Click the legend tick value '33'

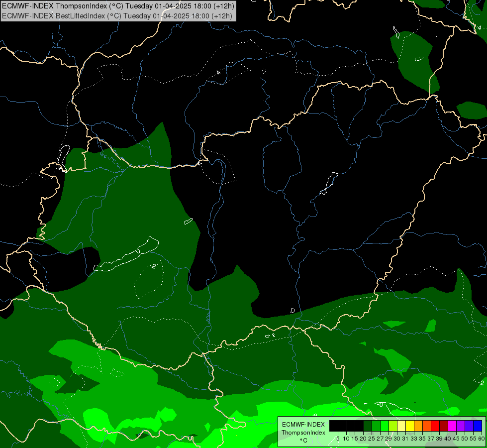(414, 439)
